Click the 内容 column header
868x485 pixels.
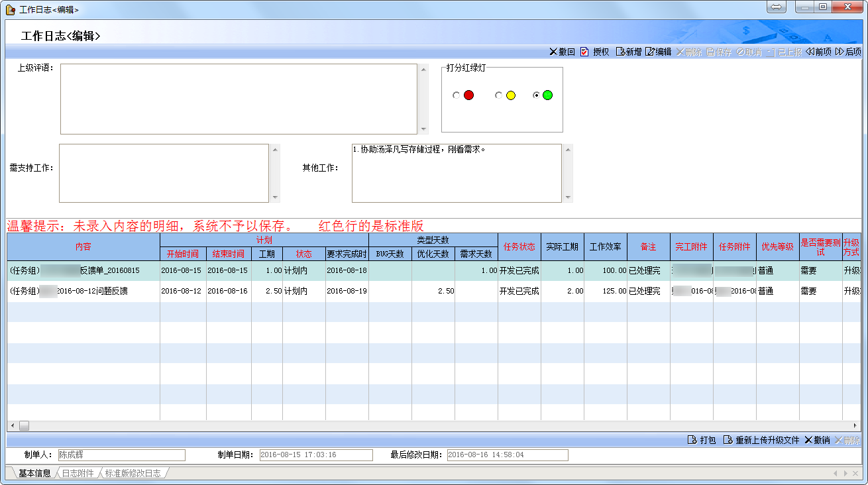[x=83, y=246]
